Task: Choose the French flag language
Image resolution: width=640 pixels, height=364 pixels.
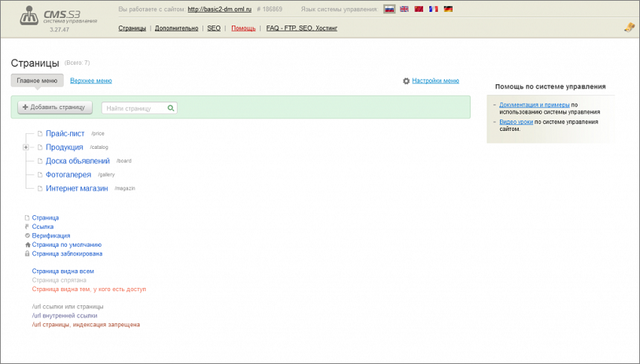Action: [434, 9]
